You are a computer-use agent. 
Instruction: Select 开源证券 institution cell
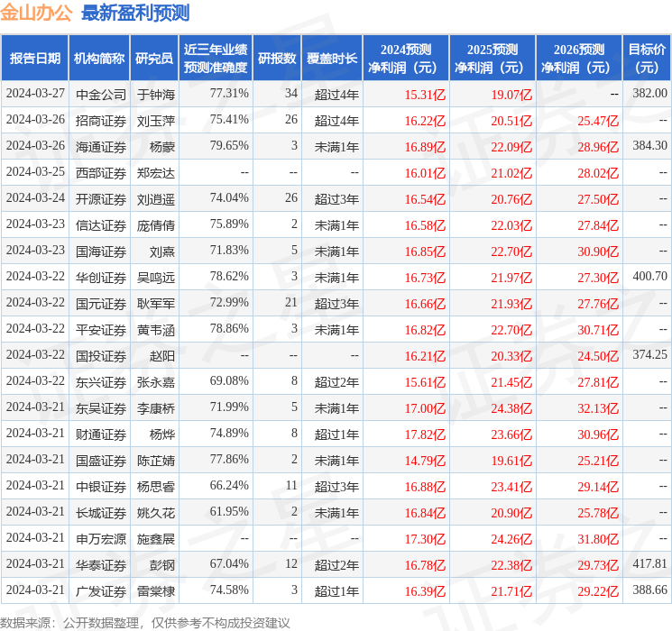101,199
